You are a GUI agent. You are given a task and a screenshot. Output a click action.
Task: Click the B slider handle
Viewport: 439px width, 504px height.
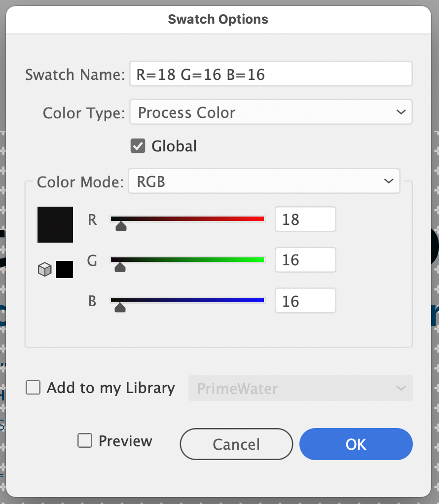tap(120, 307)
